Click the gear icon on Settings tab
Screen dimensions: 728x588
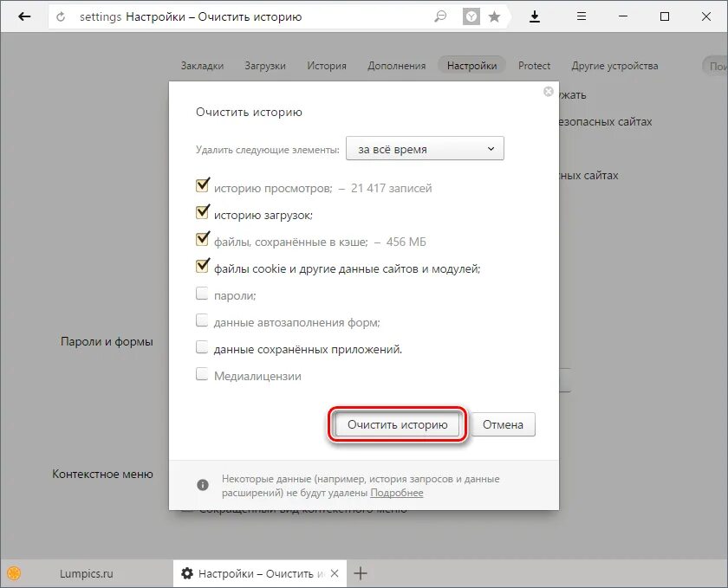[187, 573]
